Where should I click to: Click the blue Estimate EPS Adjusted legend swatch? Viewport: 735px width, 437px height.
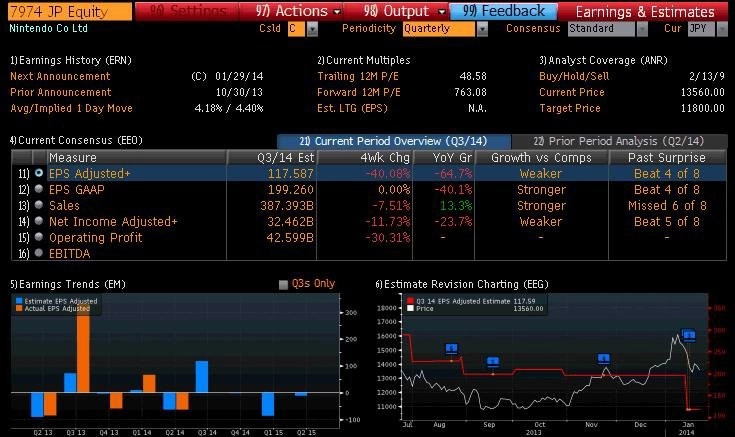[x=19, y=301]
